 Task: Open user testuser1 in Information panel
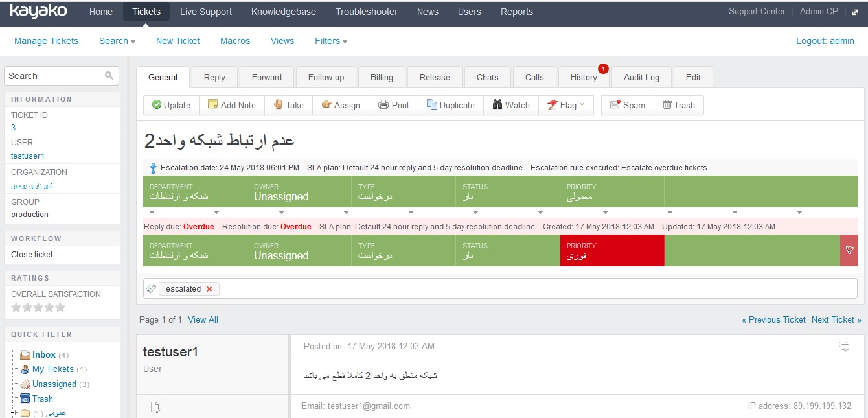tap(28, 156)
